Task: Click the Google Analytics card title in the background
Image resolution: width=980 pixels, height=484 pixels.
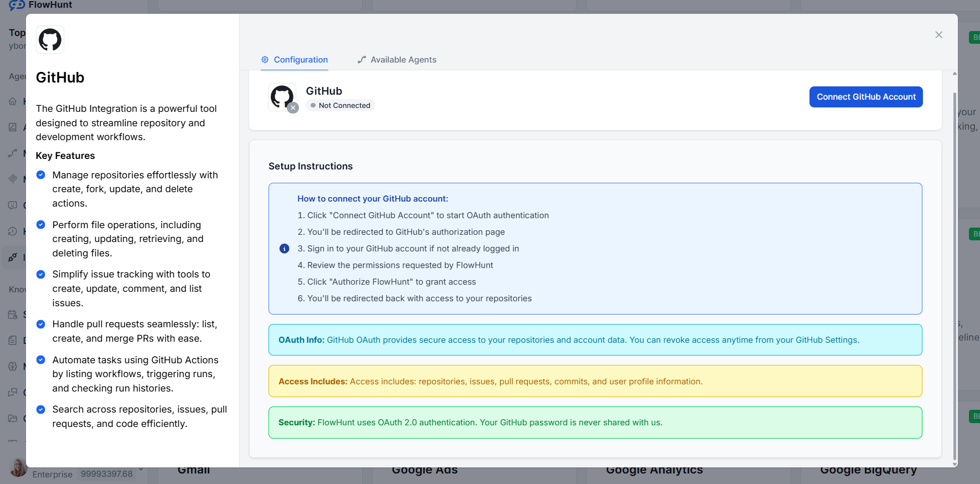Action: (654, 471)
